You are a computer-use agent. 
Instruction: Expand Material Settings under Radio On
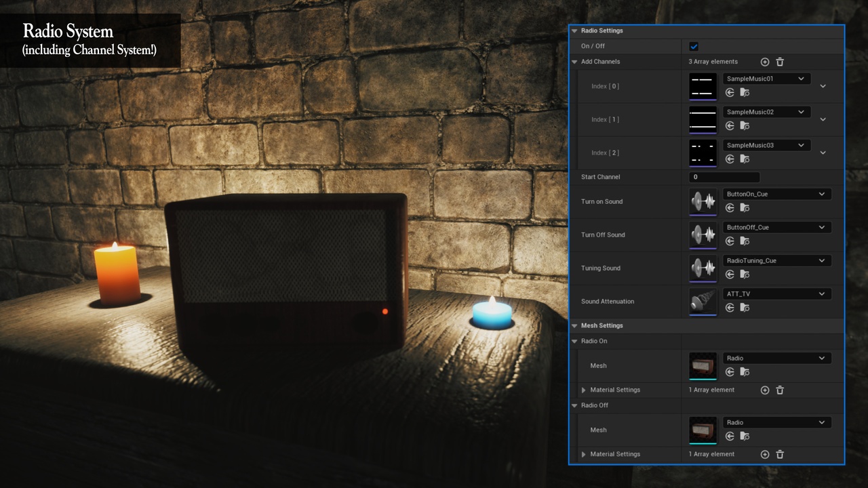[x=584, y=390]
